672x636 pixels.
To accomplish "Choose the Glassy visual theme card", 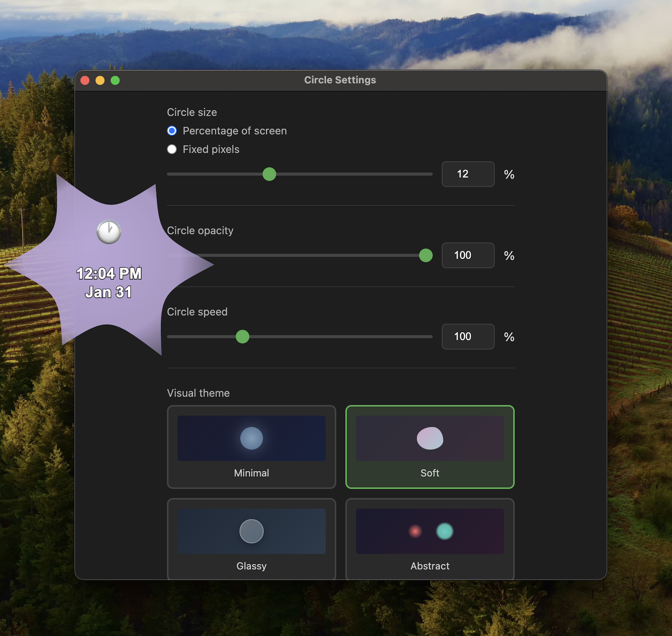I will tap(251, 539).
